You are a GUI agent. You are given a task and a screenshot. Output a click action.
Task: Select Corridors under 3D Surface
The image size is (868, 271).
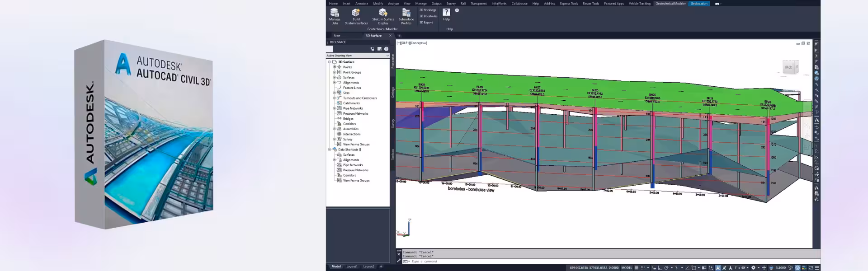click(349, 124)
